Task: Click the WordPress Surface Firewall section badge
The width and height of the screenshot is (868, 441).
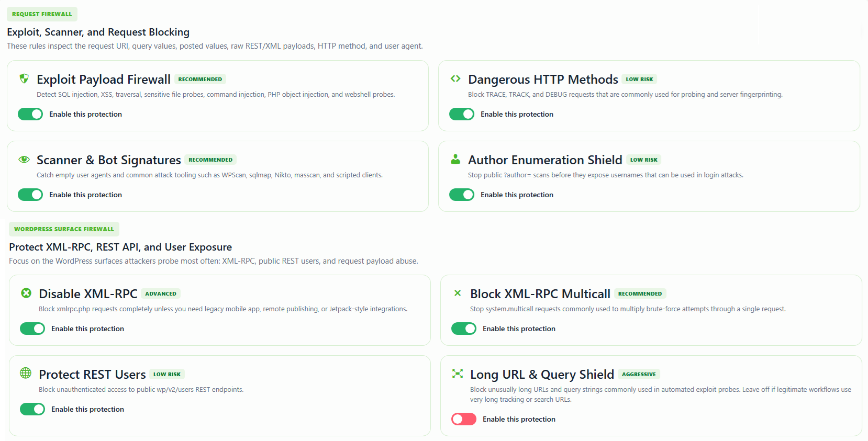Action: (64, 229)
